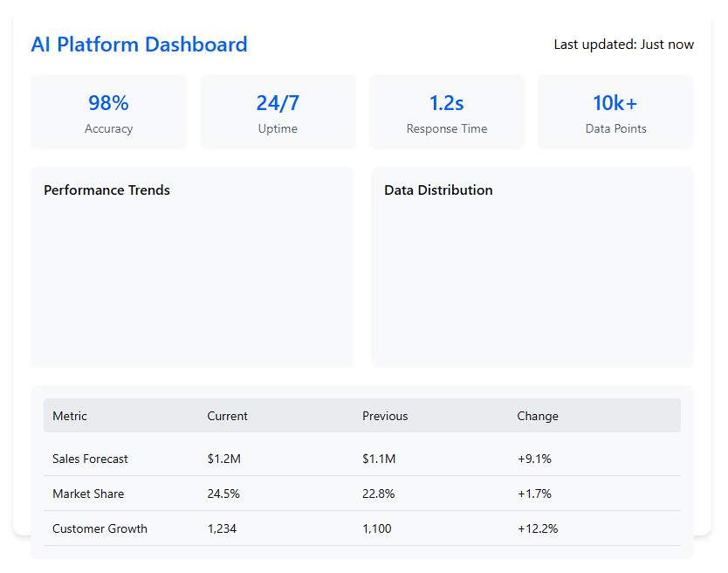Click the $1.2M current sales value

[x=223, y=459]
